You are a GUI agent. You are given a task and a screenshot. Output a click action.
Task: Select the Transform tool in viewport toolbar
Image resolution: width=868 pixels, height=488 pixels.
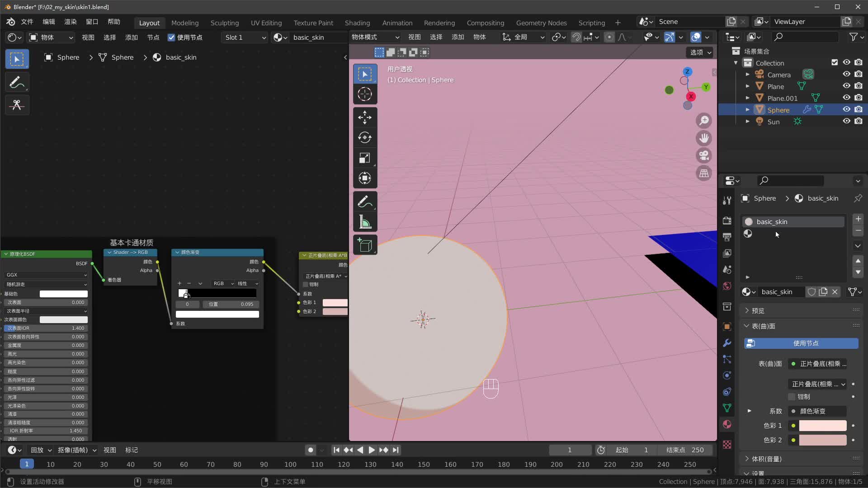[x=365, y=178]
